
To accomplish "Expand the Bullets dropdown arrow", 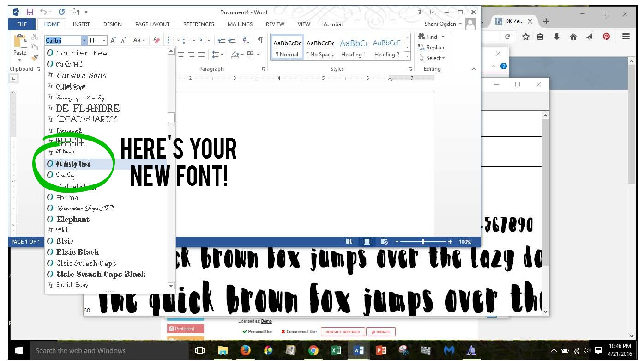I will (x=179, y=41).
